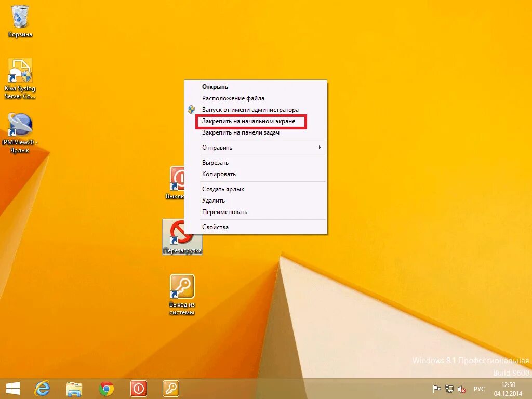
Task: Open File Explorer from the taskbar
Action: (x=74, y=389)
